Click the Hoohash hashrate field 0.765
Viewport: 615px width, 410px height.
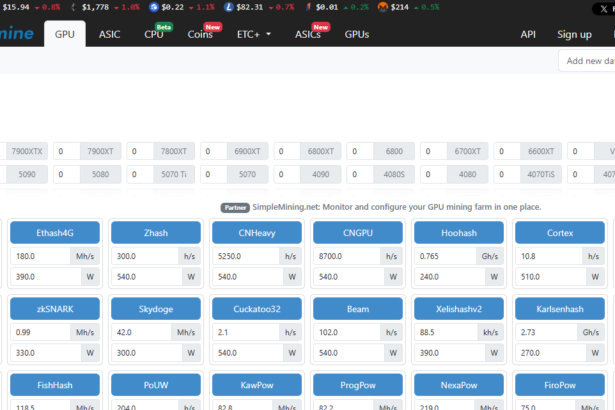pyautogui.click(x=445, y=256)
